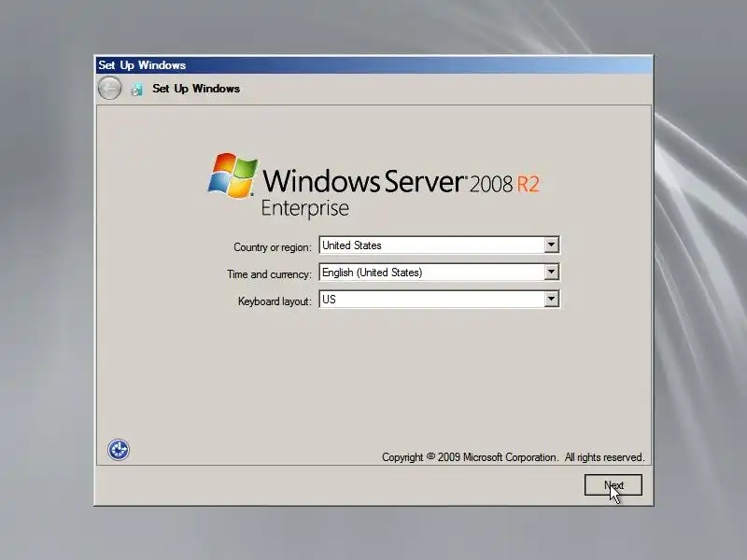Viewport: 747px width, 560px height.
Task: Click the Copyright 2009 Microsoft Corporation text
Action: pos(513,457)
